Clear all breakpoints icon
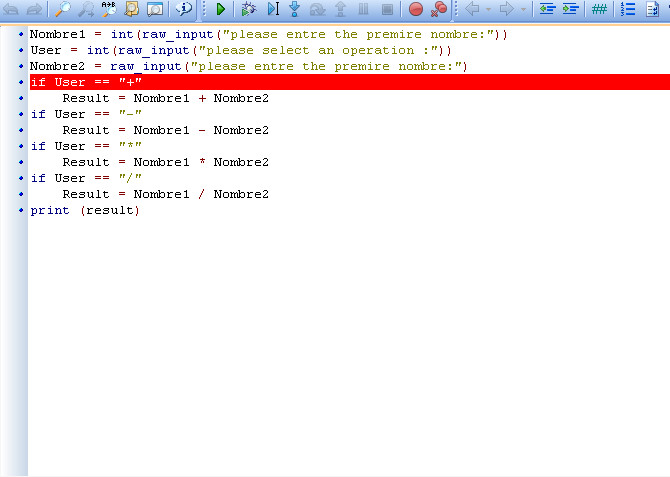This screenshot has width=670, height=477. point(439,9)
